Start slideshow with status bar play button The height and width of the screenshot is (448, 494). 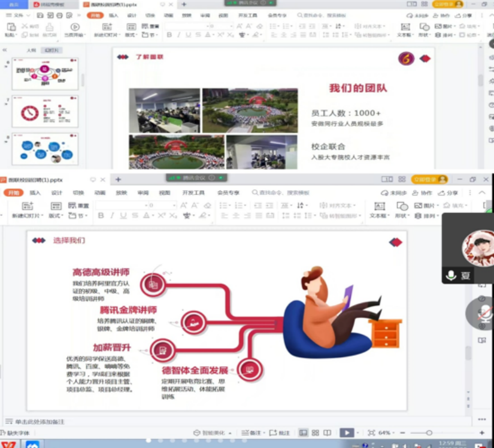pyautogui.click(x=347, y=433)
